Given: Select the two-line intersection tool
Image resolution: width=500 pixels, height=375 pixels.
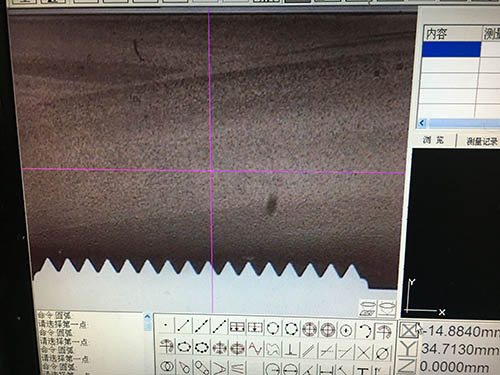Looking at the screenshot, I should tap(364, 353).
